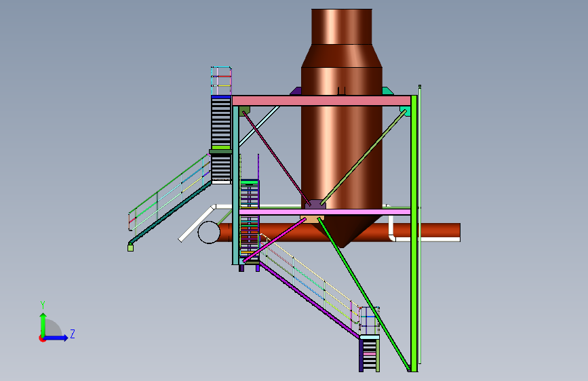The width and height of the screenshot is (588, 381).
Task: Select the tan block under the middle platform
Action: tap(311, 219)
